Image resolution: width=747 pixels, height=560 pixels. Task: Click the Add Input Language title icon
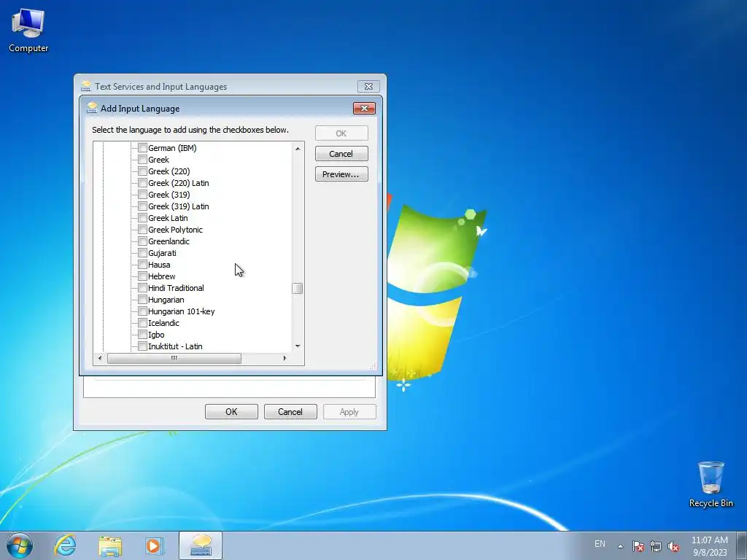[x=92, y=108]
